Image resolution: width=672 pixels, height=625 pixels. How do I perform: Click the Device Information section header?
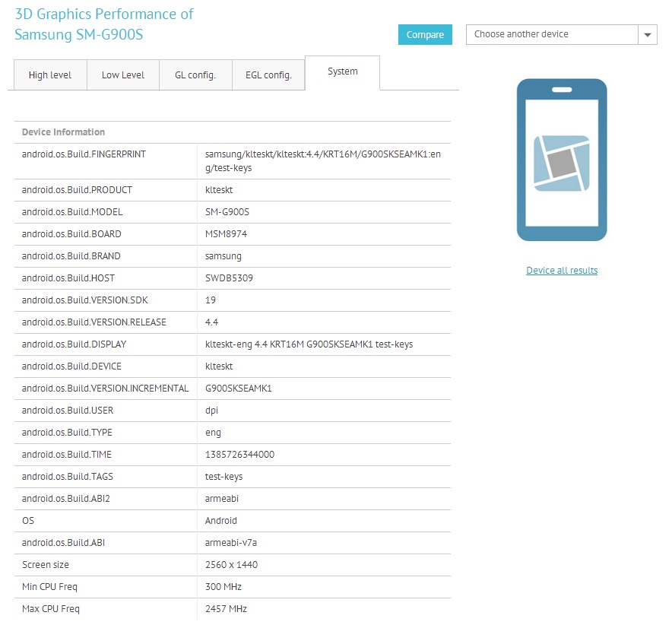tap(63, 132)
